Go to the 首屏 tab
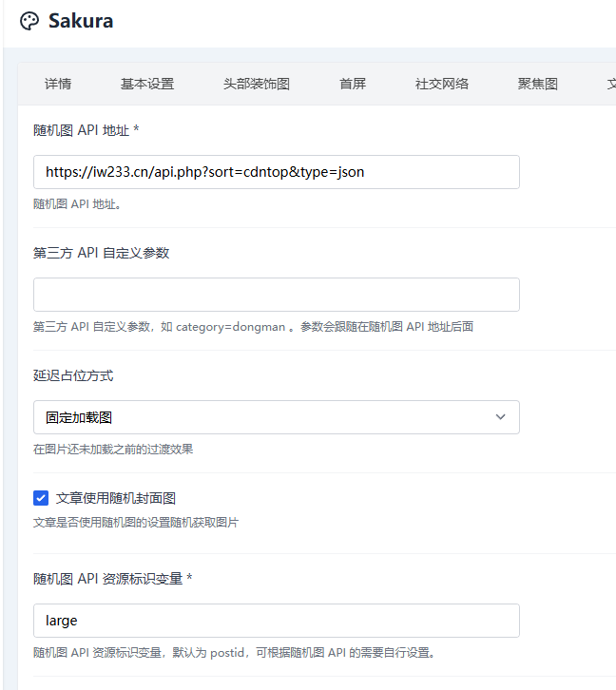616x690 pixels. tap(353, 84)
